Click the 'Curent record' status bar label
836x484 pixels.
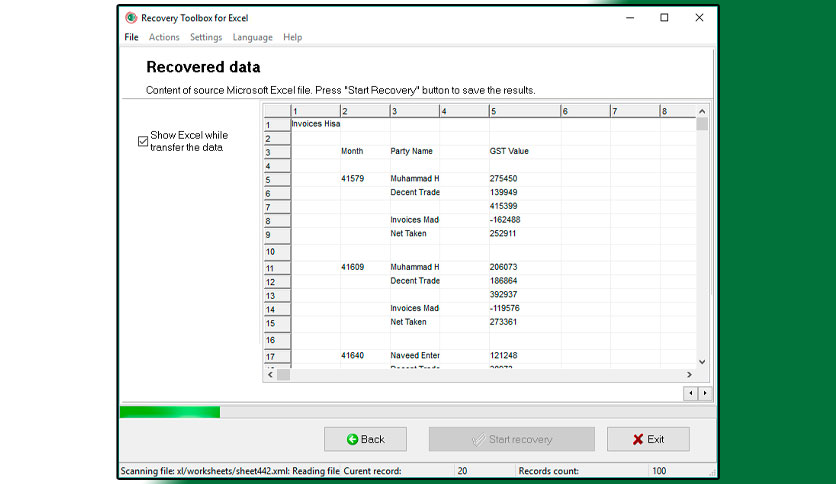[372, 471]
